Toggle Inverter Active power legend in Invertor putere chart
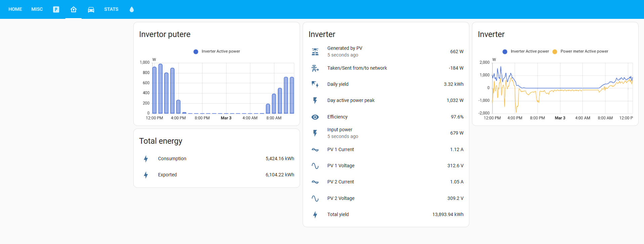This screenshot has width=644, height=244. point(217,51)
